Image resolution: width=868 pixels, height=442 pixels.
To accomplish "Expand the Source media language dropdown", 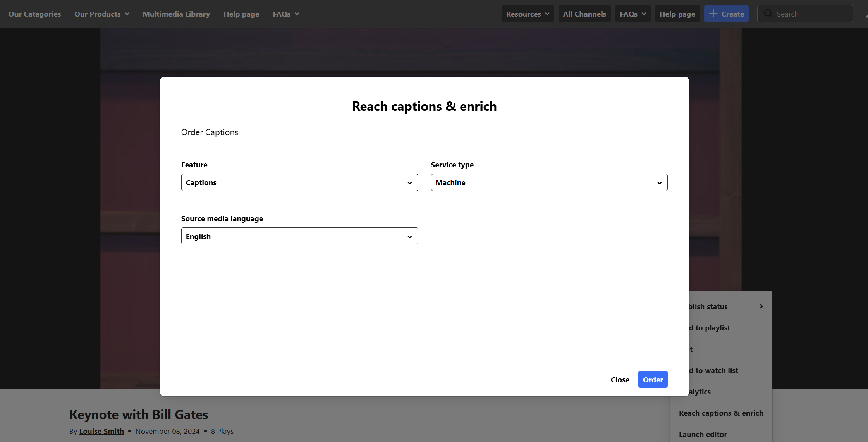I will tap(299, 236).
